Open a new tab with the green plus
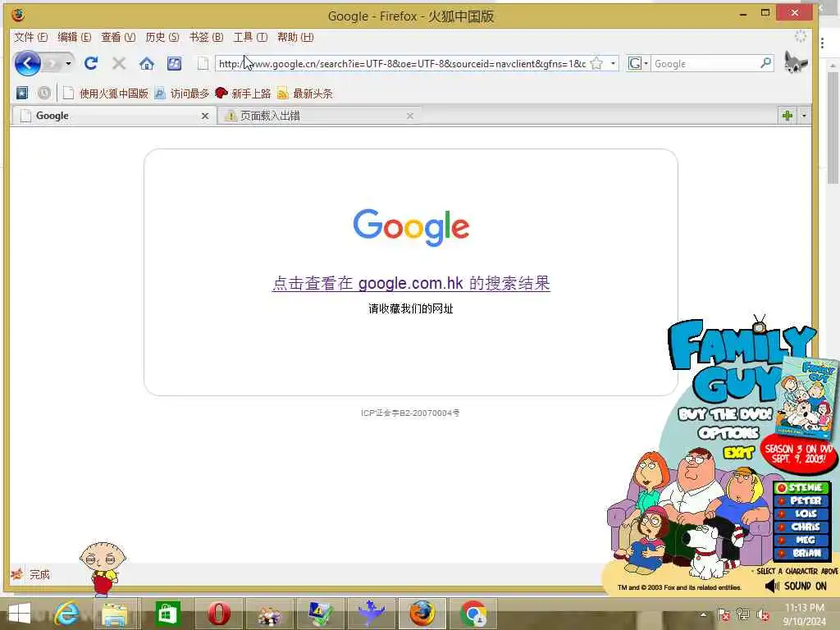The width and height of the screenshot is (840, 630). pos(787,116)
